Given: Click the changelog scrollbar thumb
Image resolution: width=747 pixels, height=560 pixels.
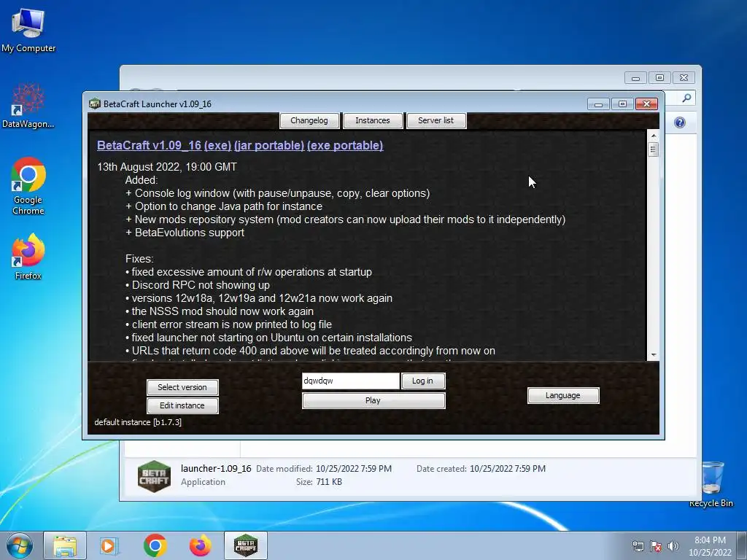Looking at the screenshot, I should pos(653,149).
